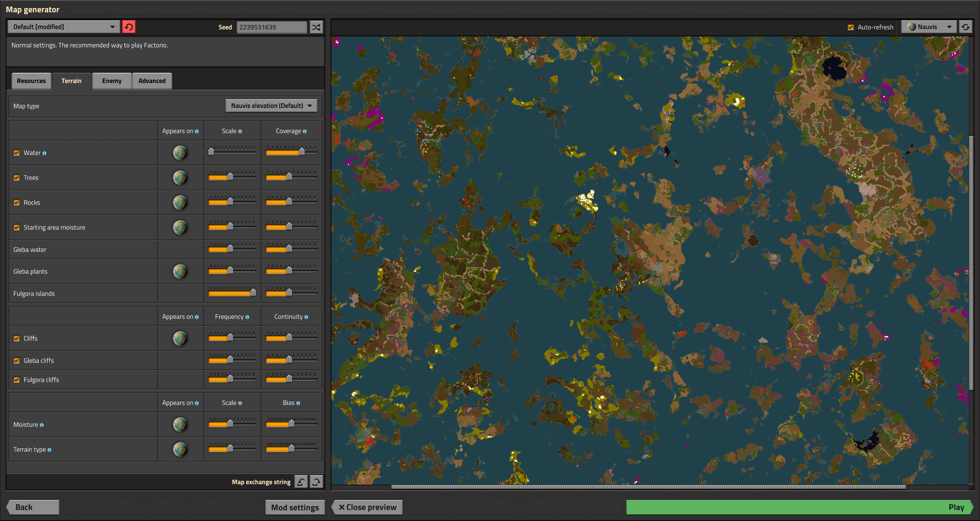Click the Cliffs frequency slider
Image resolution: width=980 pixels, height=521 pixels.
pos(232,337)
